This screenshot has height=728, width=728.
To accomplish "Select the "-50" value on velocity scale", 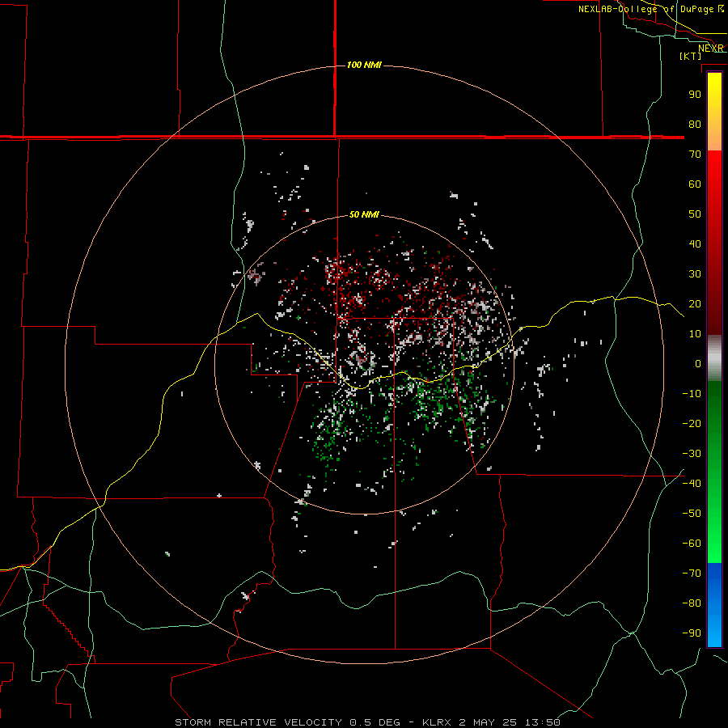I will 692,514.
